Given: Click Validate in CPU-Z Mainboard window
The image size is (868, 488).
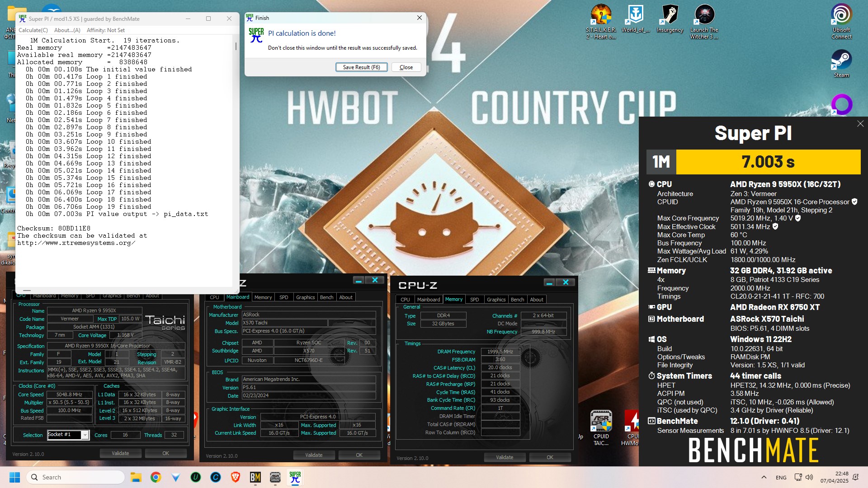Looking at the screenshot, I should click(x=314, y=455).
